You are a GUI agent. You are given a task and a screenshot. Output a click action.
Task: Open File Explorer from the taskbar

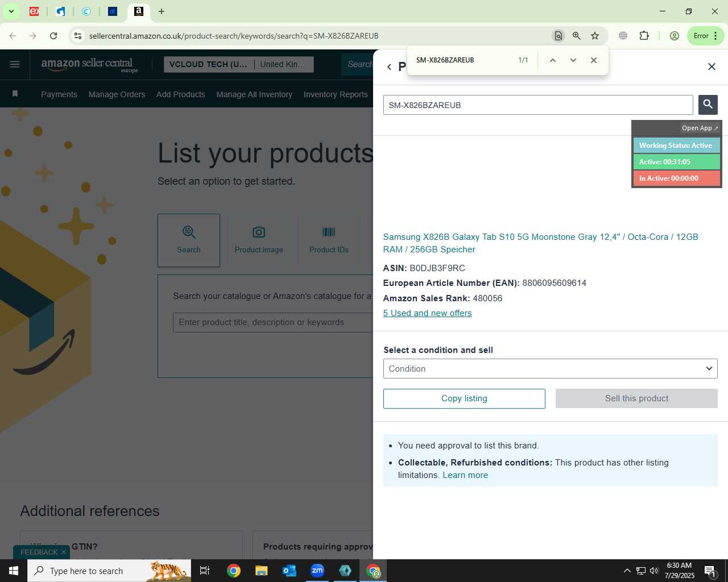coord(262,571)
